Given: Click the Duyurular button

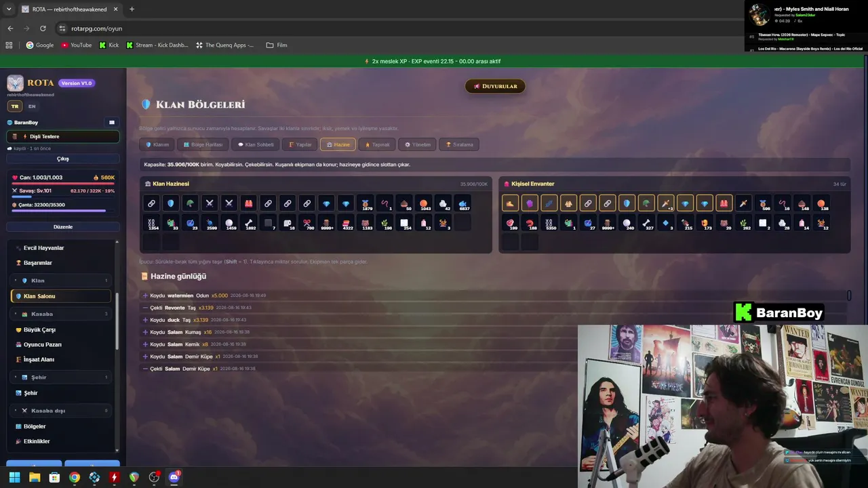Looking at the screenshot, I should [x=495, y=86].
